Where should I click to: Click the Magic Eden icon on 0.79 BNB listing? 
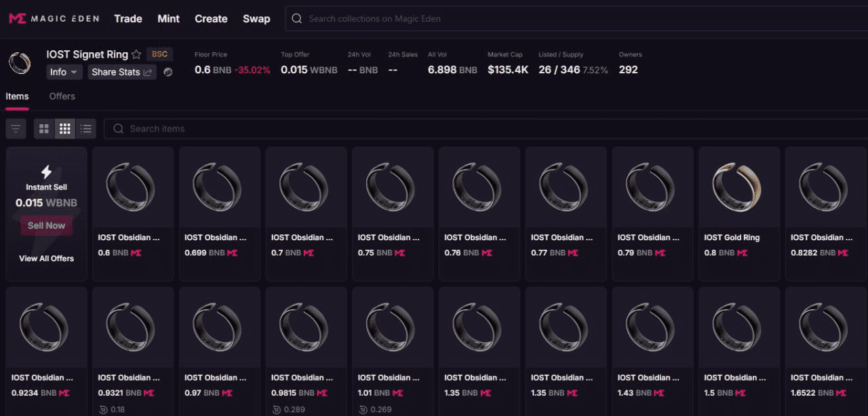[659, 252]
